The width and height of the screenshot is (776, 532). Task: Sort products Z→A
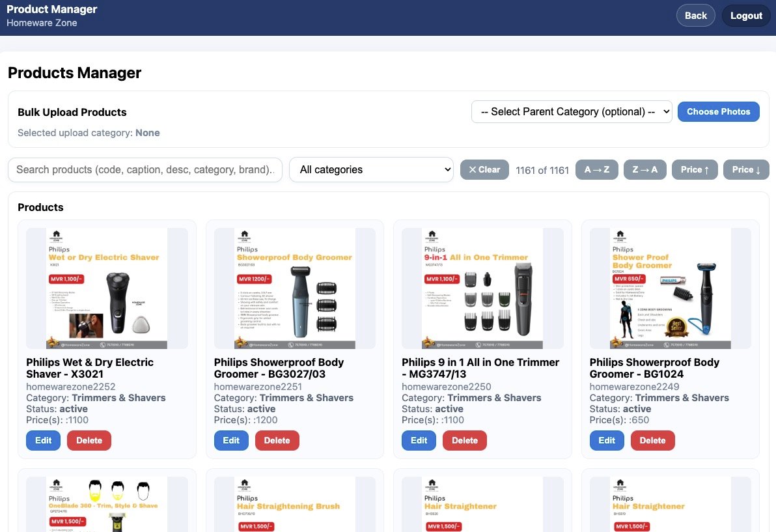click(x=644, y=169)
